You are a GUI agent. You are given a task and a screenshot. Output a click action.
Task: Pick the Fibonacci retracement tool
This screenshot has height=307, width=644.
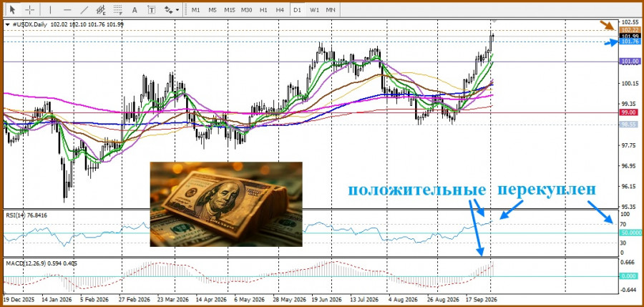click(118, 9)
